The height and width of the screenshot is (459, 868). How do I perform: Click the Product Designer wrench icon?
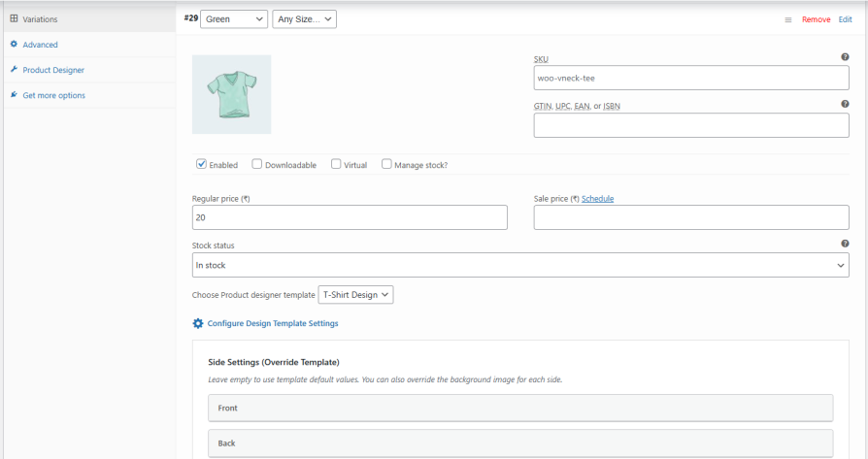coord(14,70)
